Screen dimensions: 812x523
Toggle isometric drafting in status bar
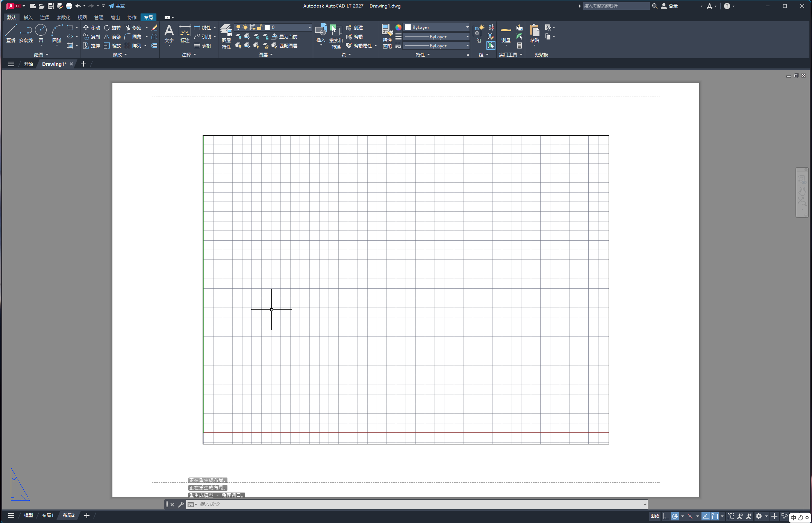tap(690, 516)
